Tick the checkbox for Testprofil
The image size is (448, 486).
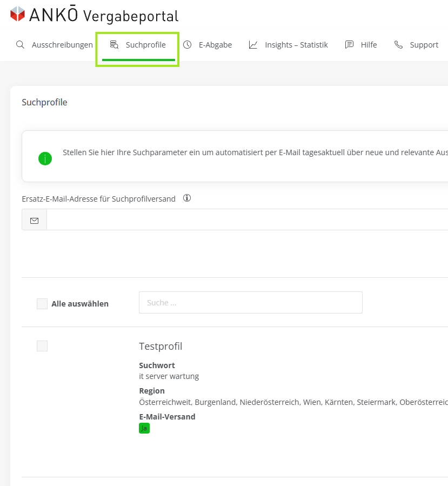[x=42, y=346]
